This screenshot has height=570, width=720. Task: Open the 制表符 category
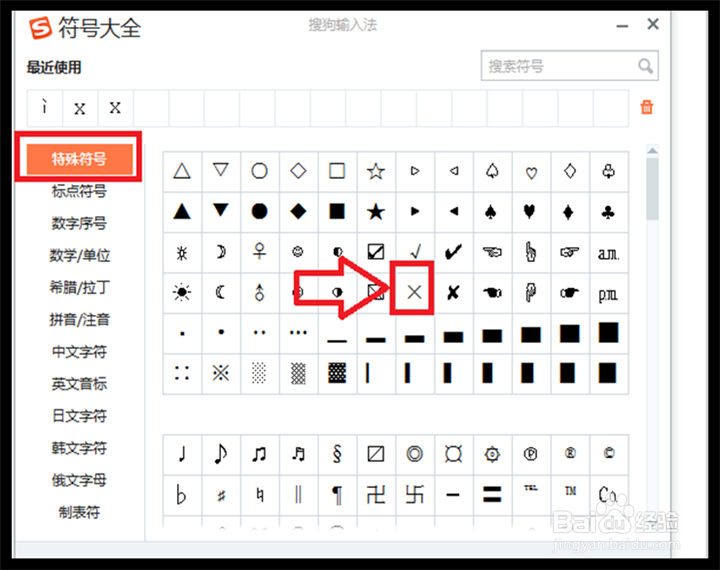[x=79, y=512]
